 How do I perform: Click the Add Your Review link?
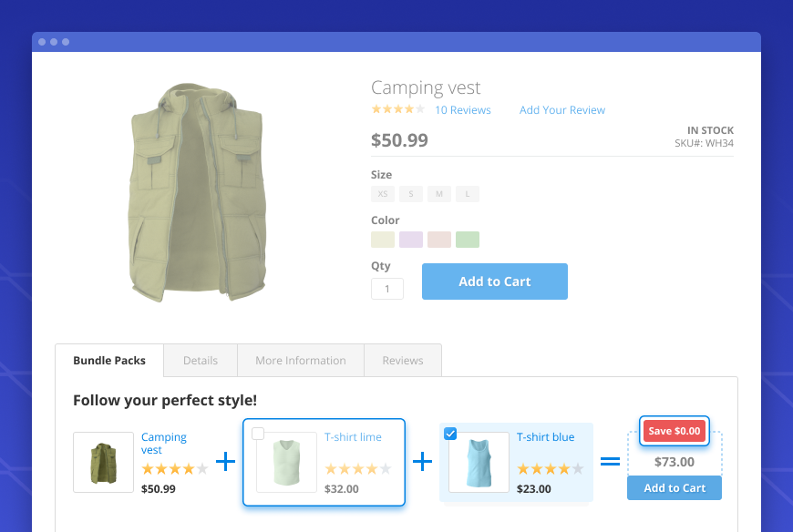[562, 110]
